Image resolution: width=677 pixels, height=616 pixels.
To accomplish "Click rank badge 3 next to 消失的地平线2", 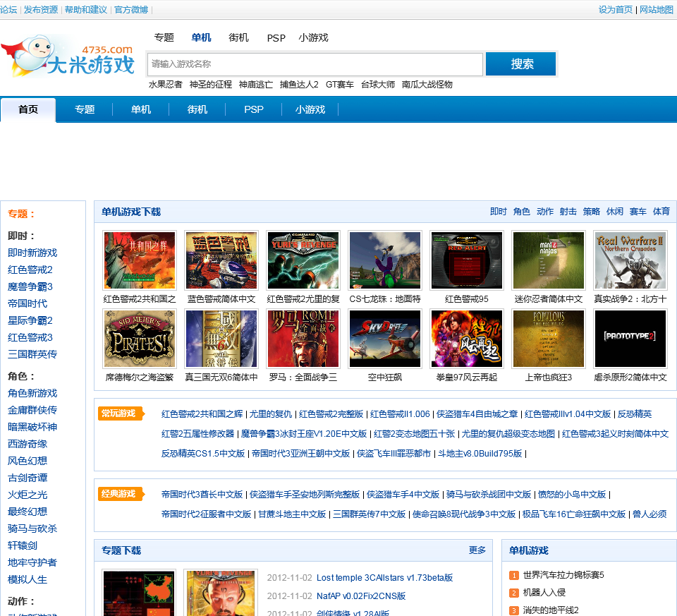I will coord(514,611).
